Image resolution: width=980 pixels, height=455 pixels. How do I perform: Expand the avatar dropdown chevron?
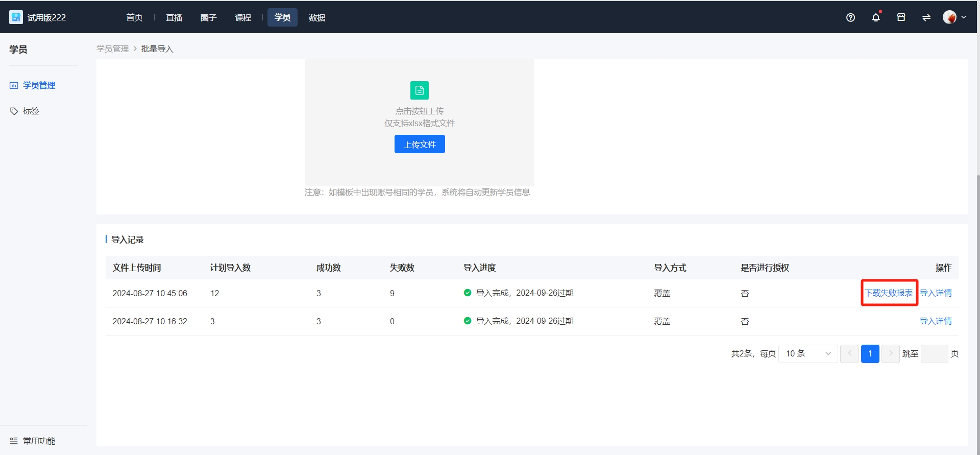[x=964, y=17]
